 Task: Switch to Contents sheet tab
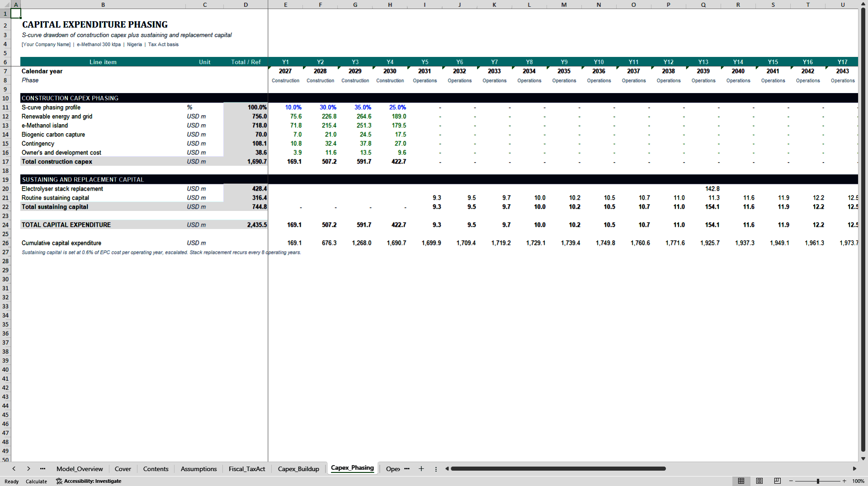156,469
